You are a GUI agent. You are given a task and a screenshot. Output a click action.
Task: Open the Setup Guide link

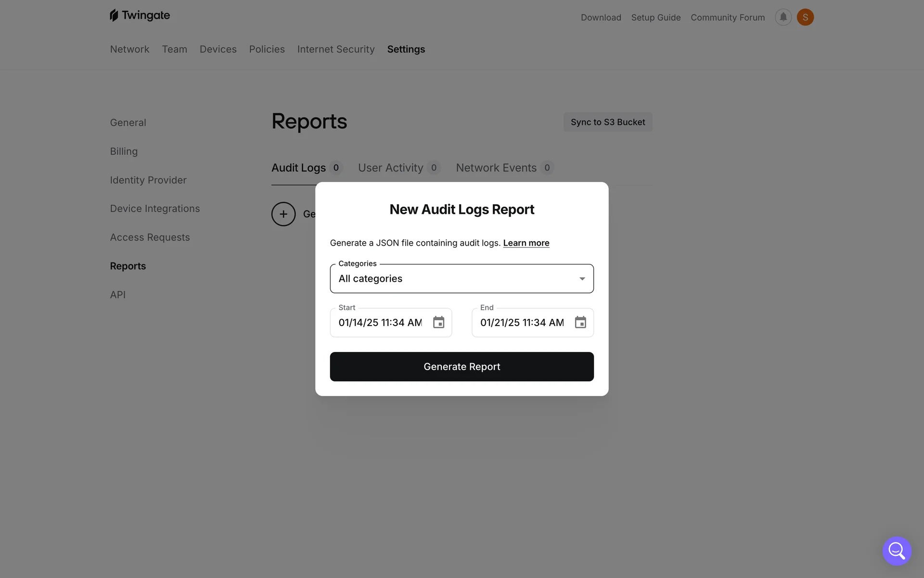coord(655,17)
